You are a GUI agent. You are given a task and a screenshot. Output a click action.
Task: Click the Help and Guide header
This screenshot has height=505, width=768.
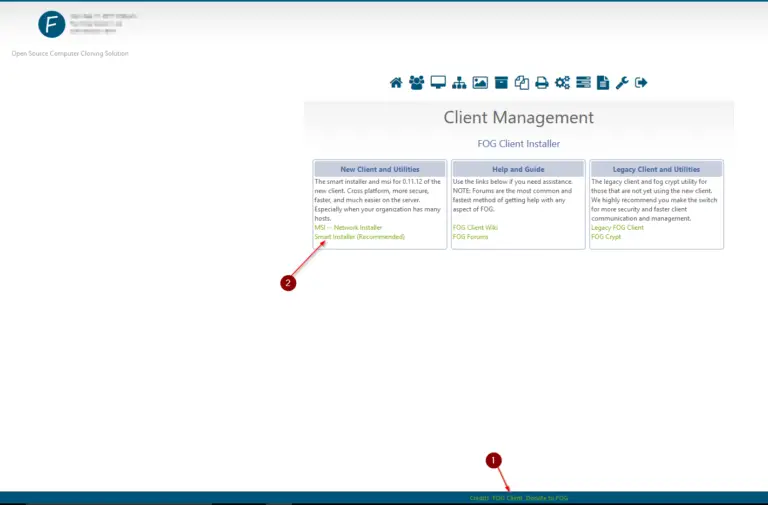pos(518,169)
